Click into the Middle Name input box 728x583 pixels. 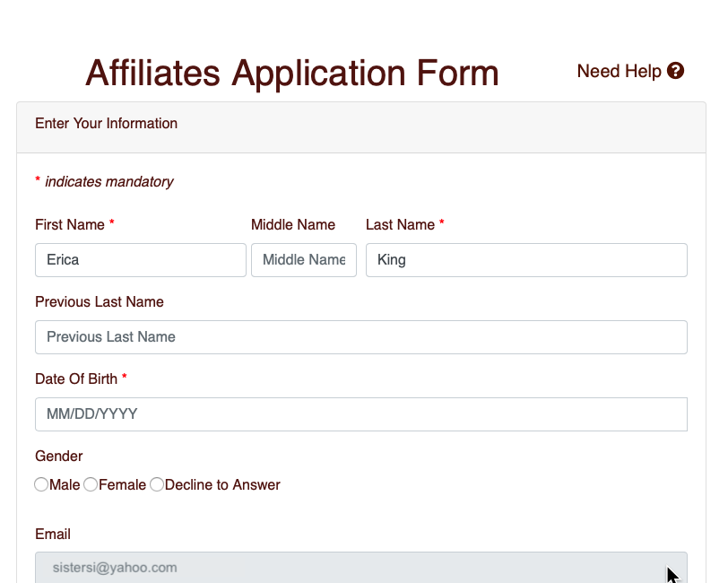(303, 260)
